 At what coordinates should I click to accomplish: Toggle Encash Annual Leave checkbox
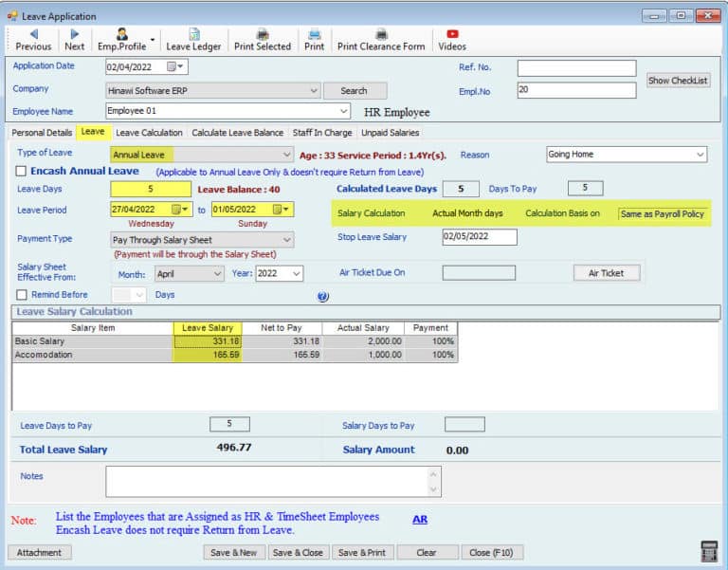(x=21, y=171)
